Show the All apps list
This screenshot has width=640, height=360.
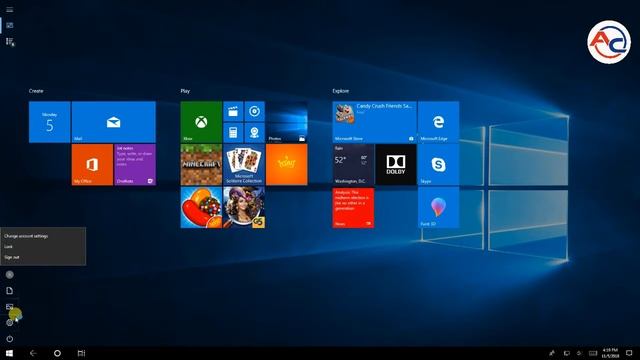(9, 41)
